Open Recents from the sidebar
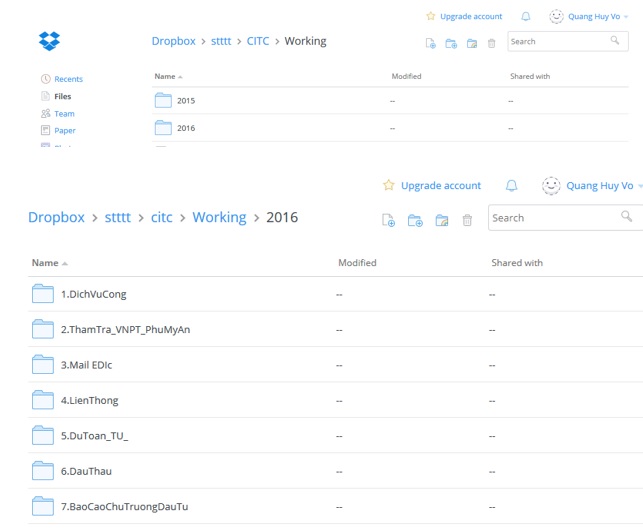This screenshot has height=528, width=643. pos(68,79)
